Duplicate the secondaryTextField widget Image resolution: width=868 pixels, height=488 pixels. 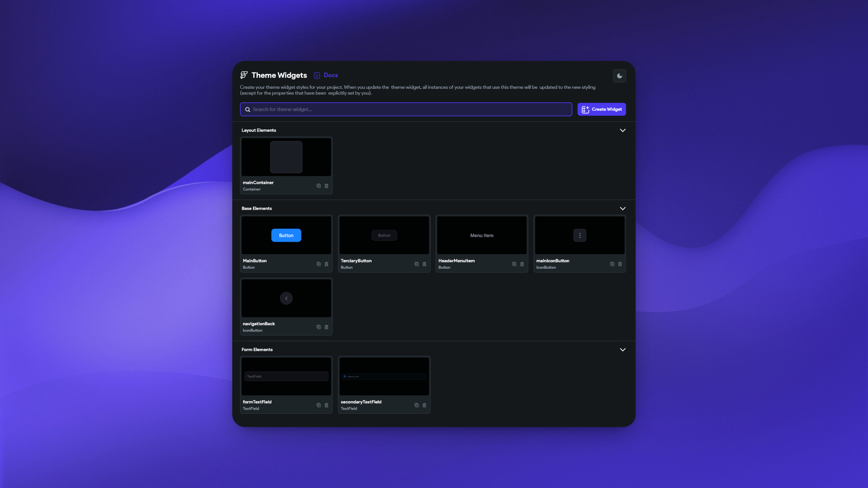coord(416,405)
